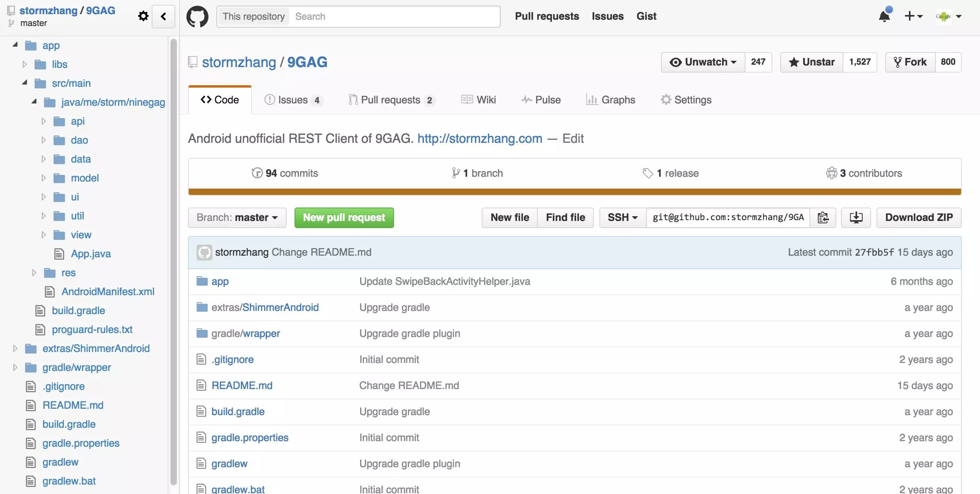Click the clone in desktop icon

856,217
